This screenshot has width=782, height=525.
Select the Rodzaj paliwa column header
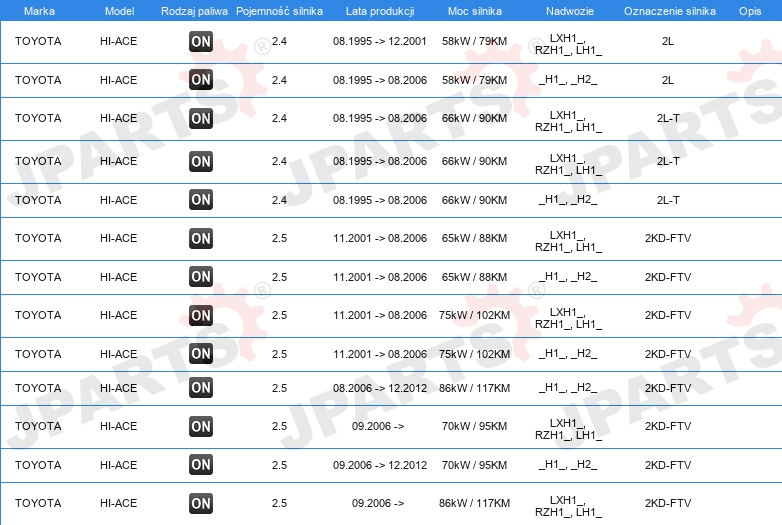click(x=194, y=11)
